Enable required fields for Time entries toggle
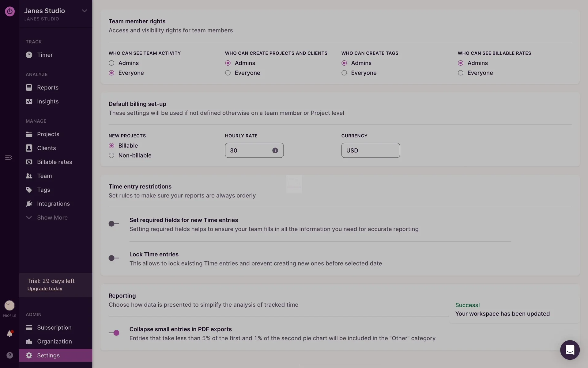The width and height of the screenshot is (588, 368). pos(114,224)
